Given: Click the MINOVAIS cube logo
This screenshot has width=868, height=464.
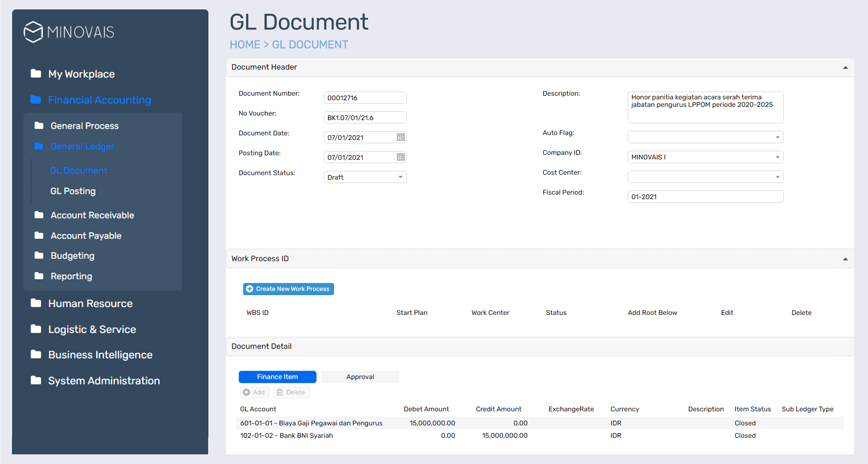Looking at the screenshot, I should [x=33, y=32].
